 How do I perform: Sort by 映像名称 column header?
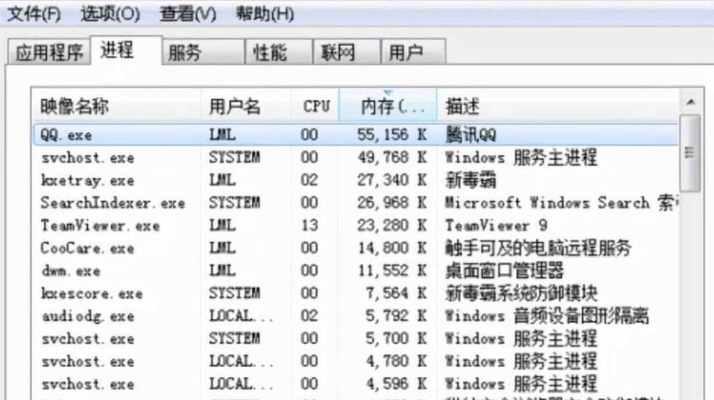(x=116, y=106)
